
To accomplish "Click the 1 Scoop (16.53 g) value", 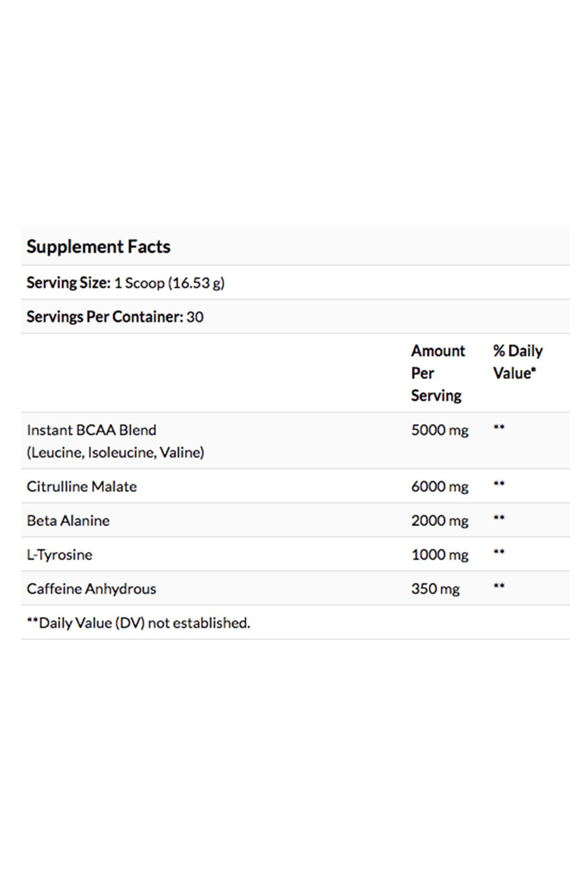I will coord(169,283).
